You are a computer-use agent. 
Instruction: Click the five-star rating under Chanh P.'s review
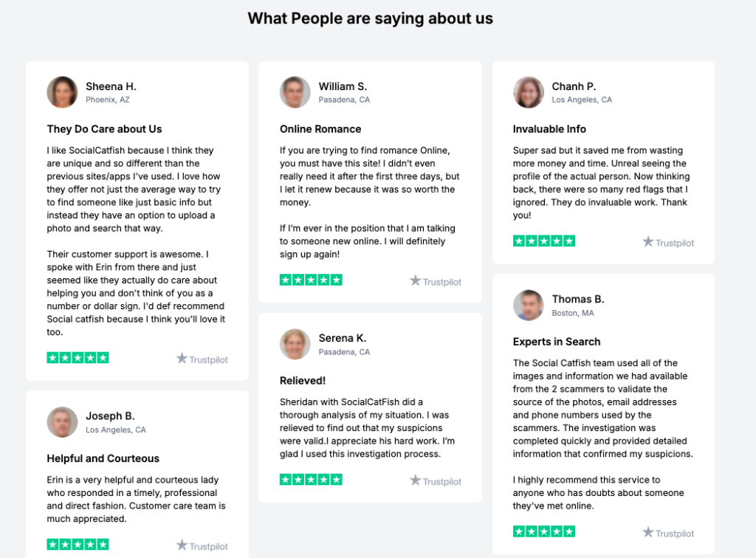click(x=544, y=241)
